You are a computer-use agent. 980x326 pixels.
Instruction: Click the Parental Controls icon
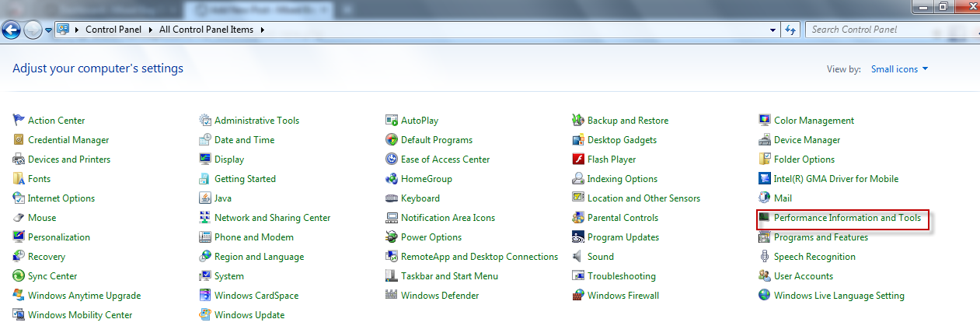point(579,218)
